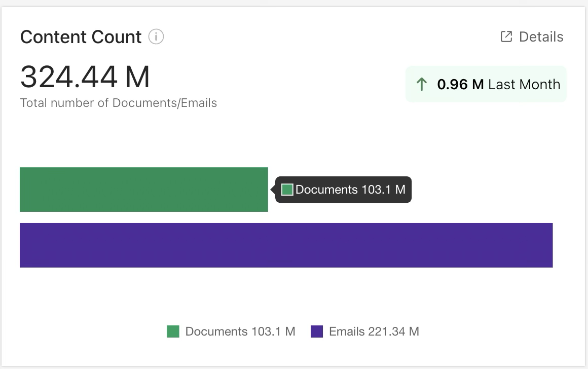Click the Total number of Documents/Emails subtitle

pyautogui.click(x=119, y=103)
